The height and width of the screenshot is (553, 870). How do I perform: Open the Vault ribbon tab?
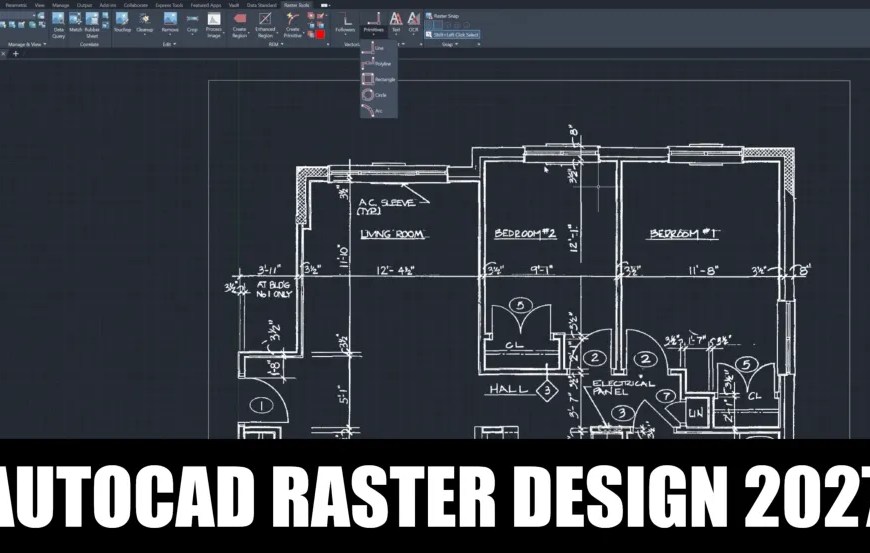[x=234, y=5]
